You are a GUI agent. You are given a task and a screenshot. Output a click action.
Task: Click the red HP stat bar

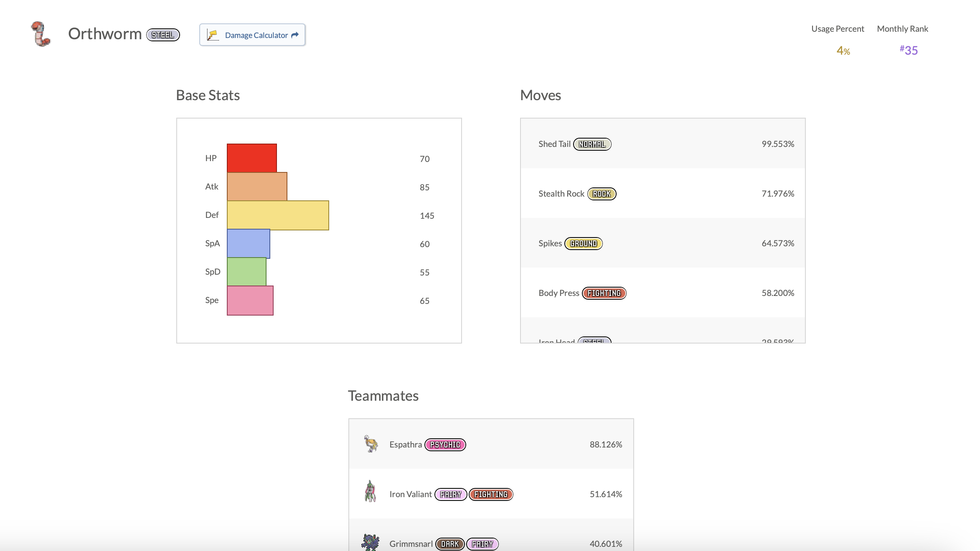[x=251, y=158]
